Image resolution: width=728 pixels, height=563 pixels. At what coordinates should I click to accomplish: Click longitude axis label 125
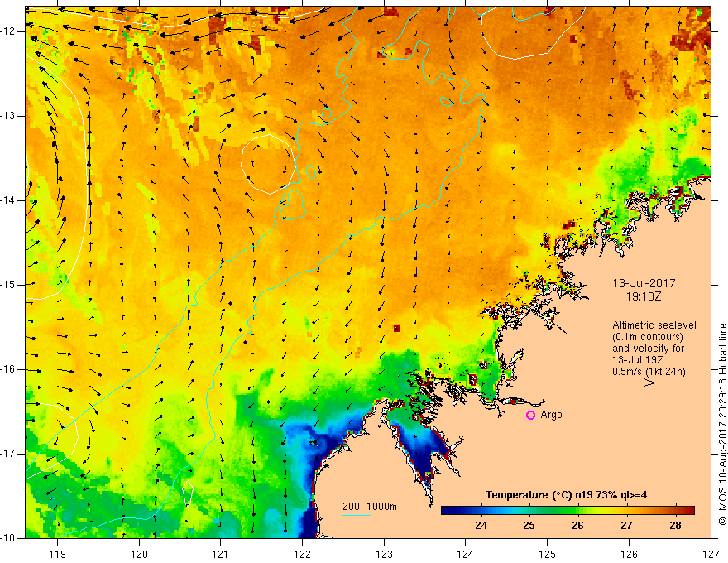click(548, 554)
